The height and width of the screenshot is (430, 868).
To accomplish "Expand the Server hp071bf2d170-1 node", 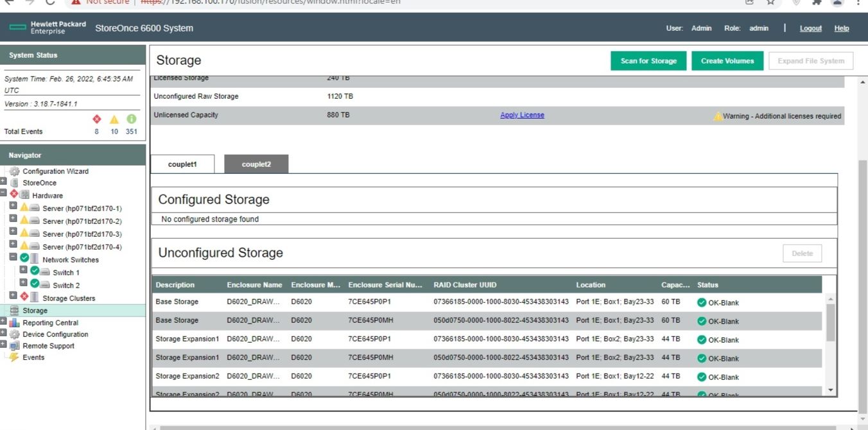I will coord(13,206).
